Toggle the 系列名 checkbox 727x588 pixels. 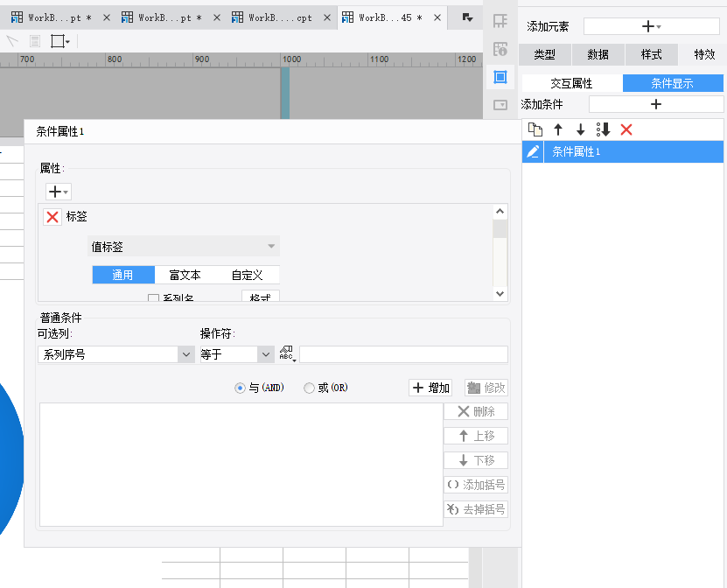(153, 297)
